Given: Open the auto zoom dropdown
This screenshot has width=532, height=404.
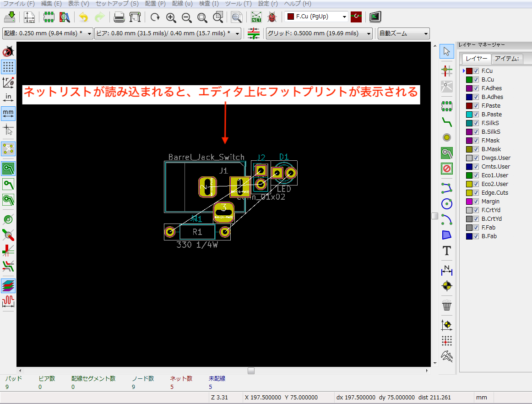Looking at the screenshot, I should click(x=404, y=33).
